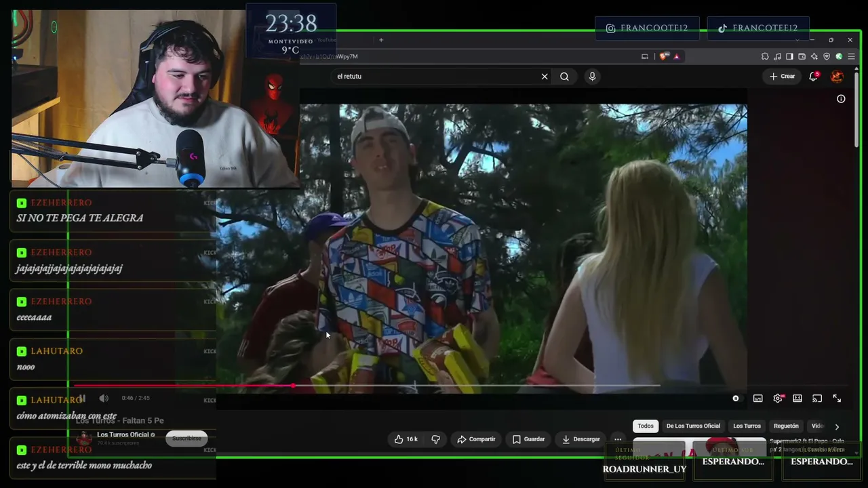Image resolution: width=868 pixels, height=488 pixels.
Task: Open Los Turros Oficial channel link
Action: tap(123, 434)
